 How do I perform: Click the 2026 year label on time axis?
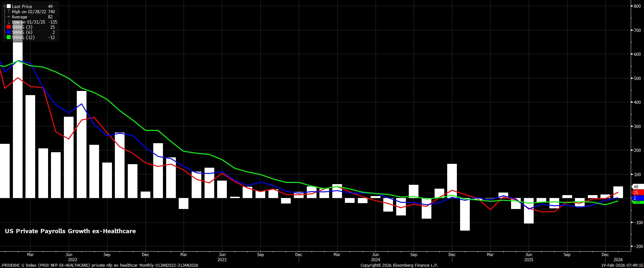coord(618,260)
